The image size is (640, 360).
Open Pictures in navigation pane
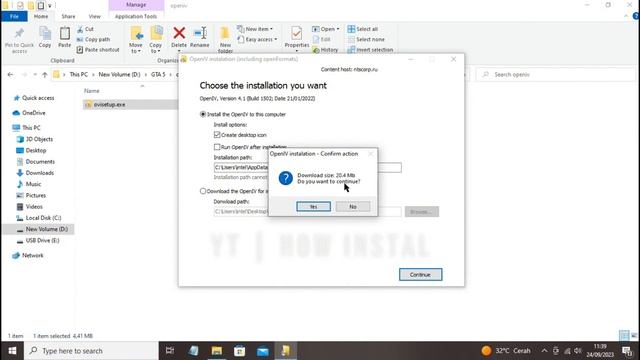tap(36, 196)
